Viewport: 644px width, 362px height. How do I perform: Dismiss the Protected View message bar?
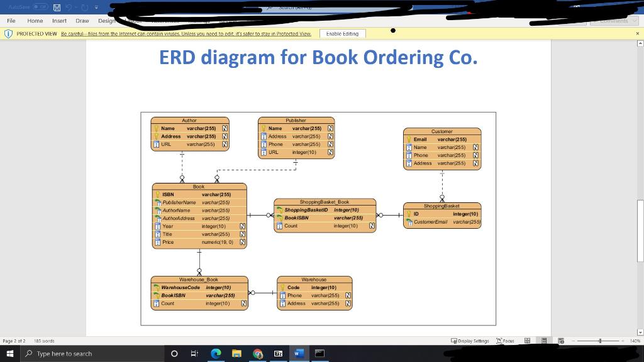(638, 35)
